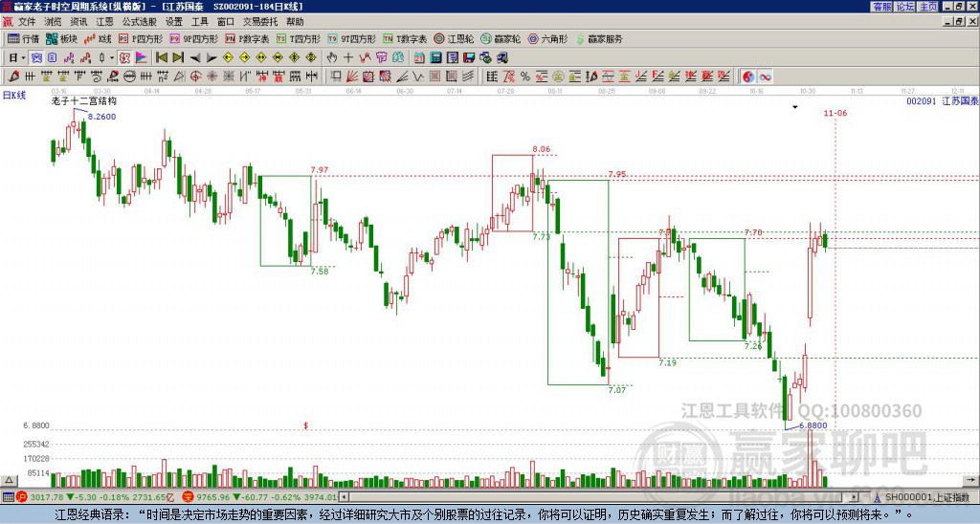The image size is (980, 524).
Task: Open the 设置 menu
Action: tap(174, 22)
